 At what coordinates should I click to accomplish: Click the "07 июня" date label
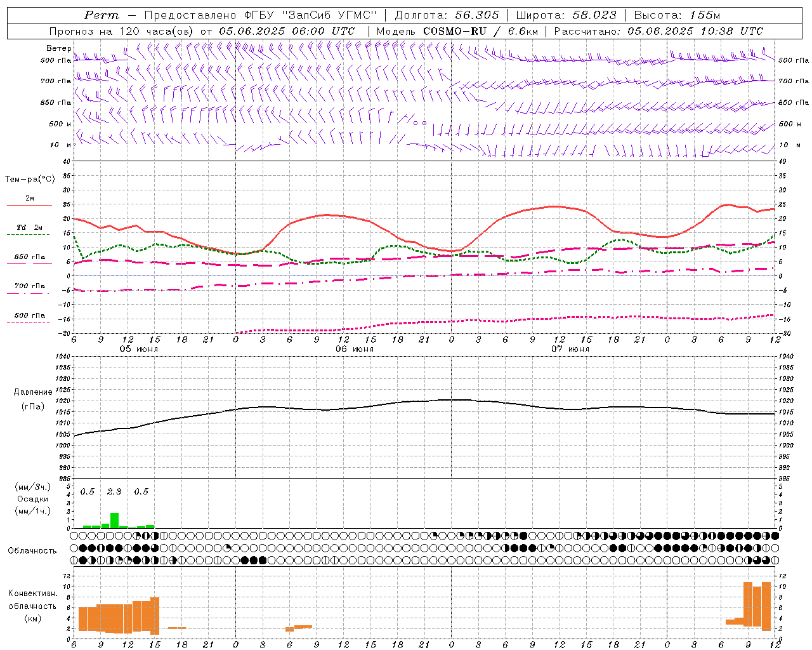click(570, 349)
